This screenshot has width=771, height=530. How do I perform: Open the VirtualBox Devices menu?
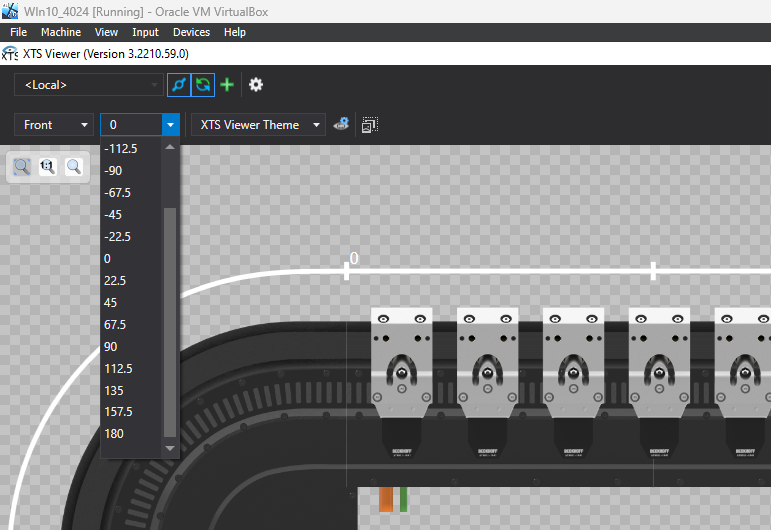coord(191,32)
